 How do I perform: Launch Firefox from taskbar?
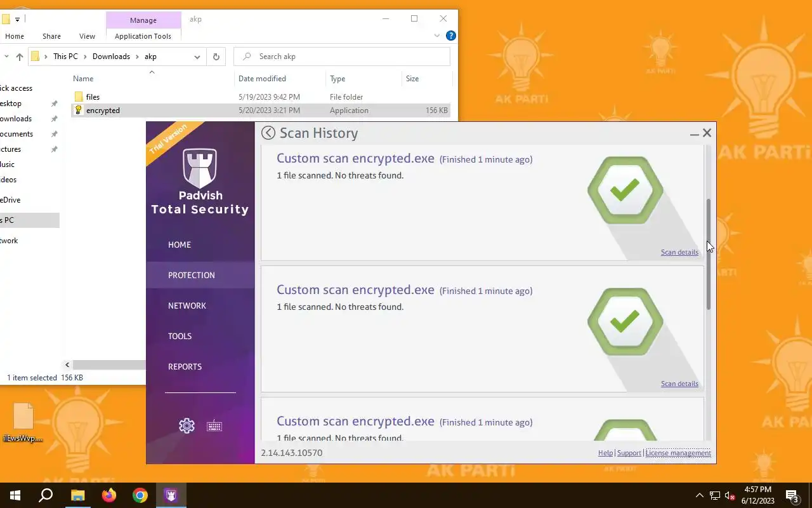click(x=108, y=495)
